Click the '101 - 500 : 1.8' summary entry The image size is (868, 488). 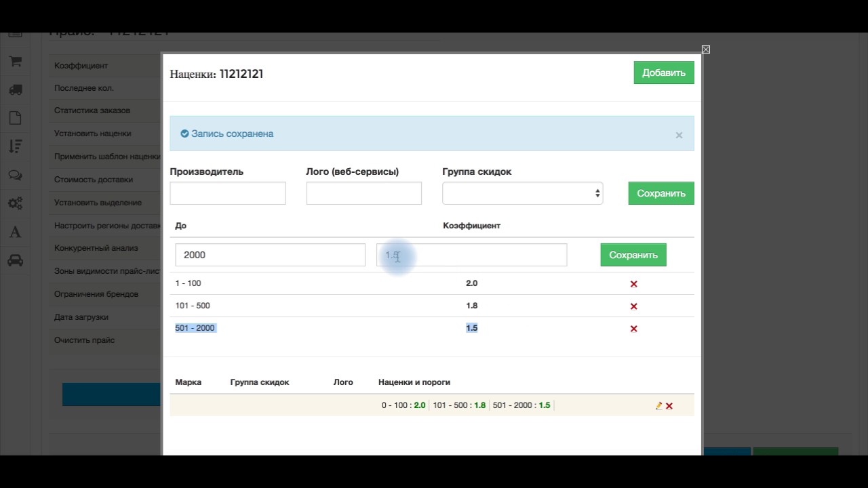tap(459, 405)
